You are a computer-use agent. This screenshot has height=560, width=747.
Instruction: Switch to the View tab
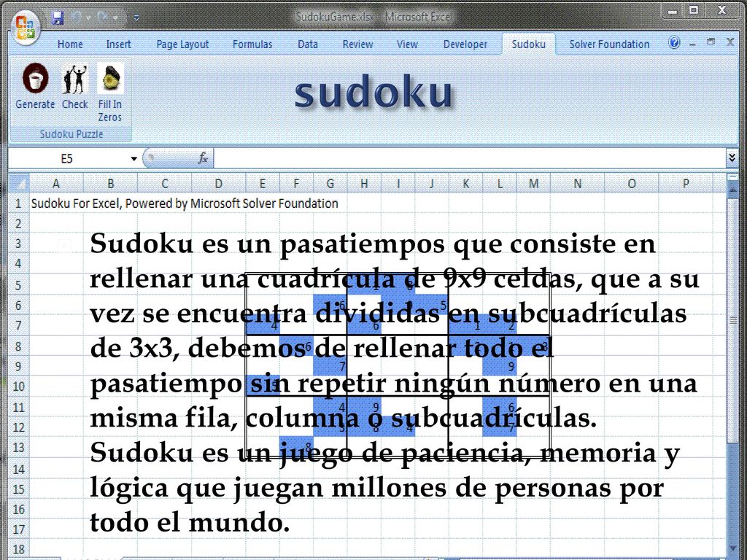click(407, 44)
